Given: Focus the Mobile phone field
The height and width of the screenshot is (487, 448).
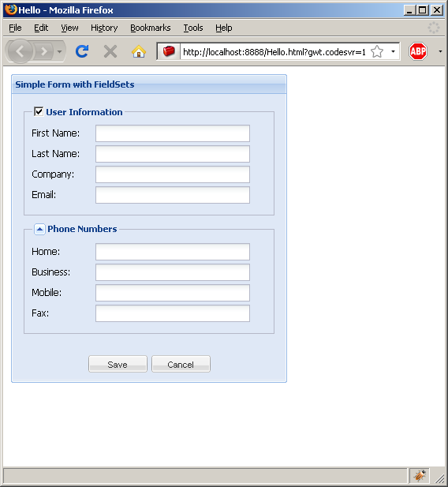Looking at the screenshot, I should (x=173, y=293).
